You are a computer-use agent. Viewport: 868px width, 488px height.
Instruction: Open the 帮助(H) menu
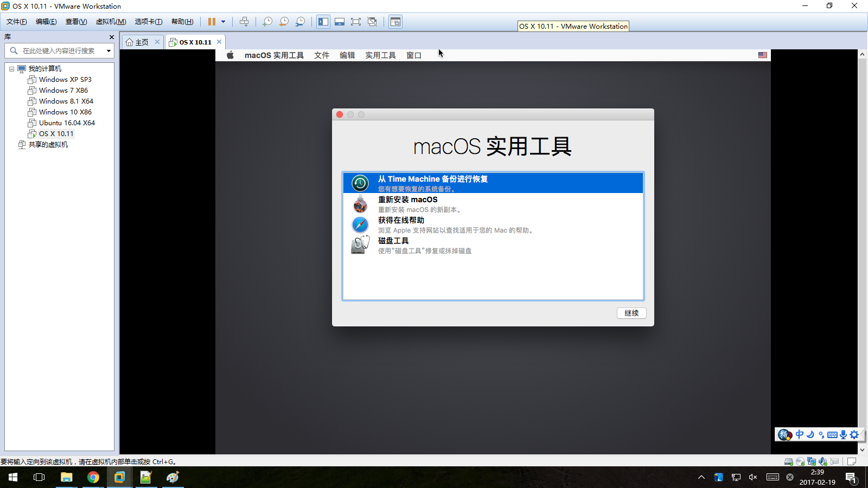coord(182,22)
